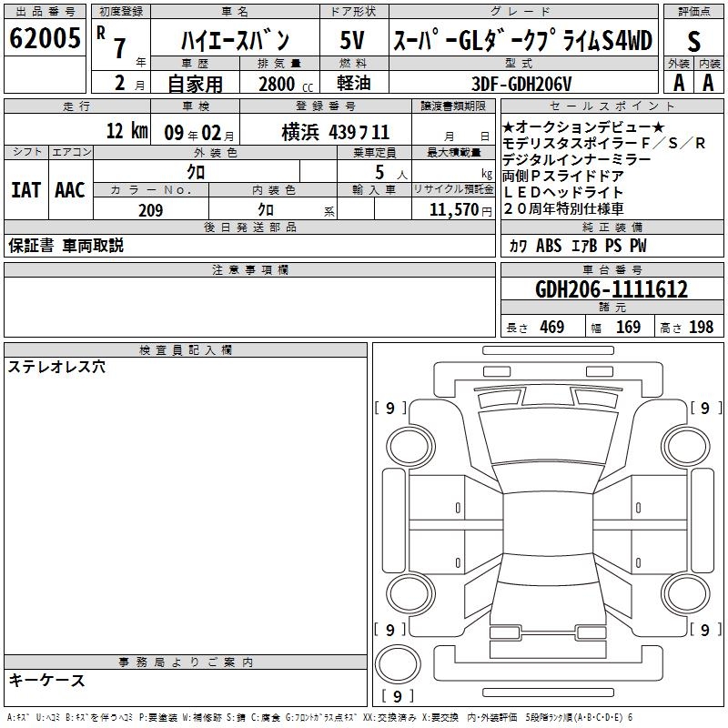
Task: Click the exterior grade under 外装
Action: pyautogui.click(x=679, y=82)
